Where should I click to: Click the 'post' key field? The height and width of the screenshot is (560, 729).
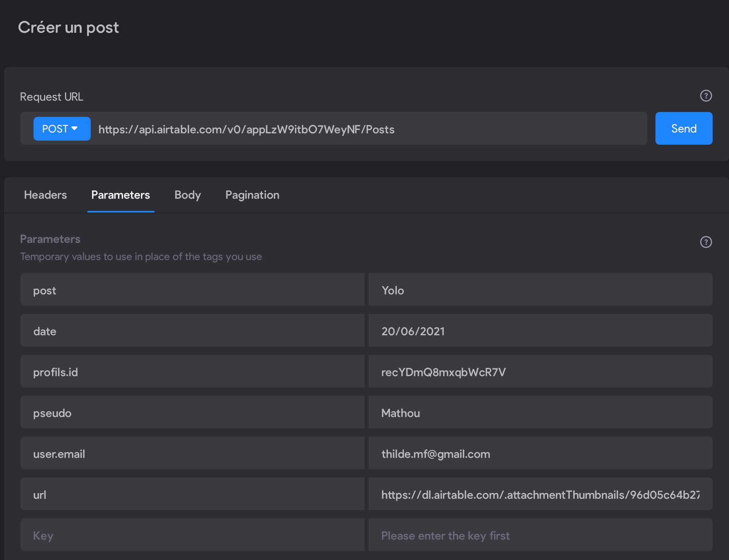(192, 290)
